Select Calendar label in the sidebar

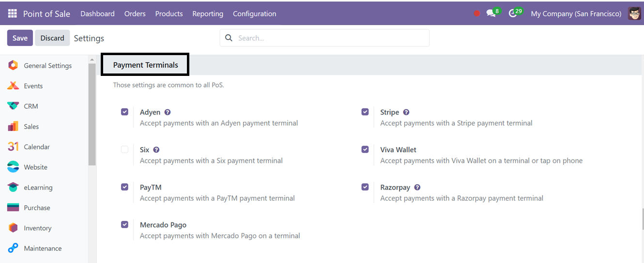click(37, 147)
